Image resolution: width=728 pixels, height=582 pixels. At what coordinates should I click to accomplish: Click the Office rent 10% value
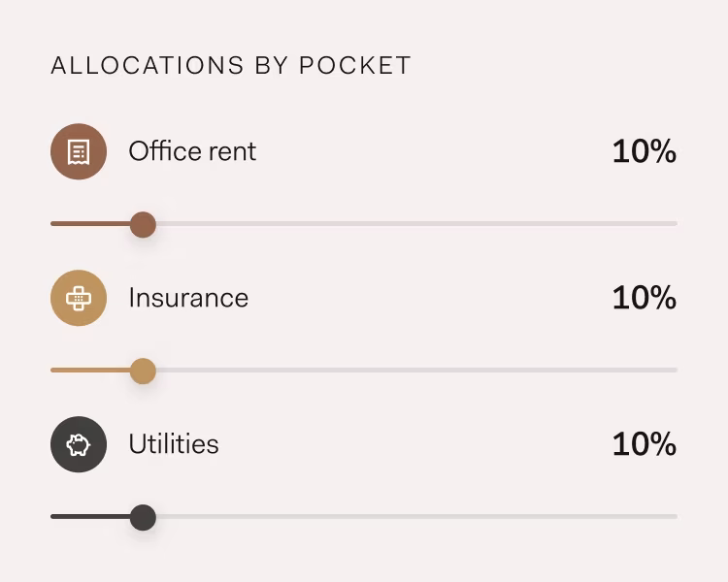645,151
